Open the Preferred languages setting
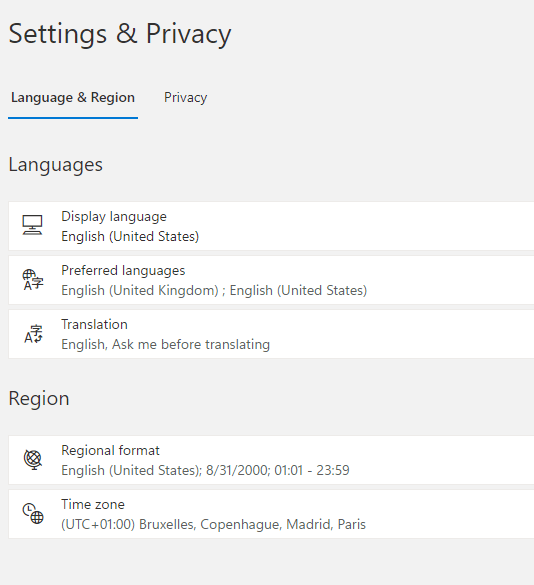Image resolution: width=534 pixels, height=585 pixels. click(x=271, y=280)
